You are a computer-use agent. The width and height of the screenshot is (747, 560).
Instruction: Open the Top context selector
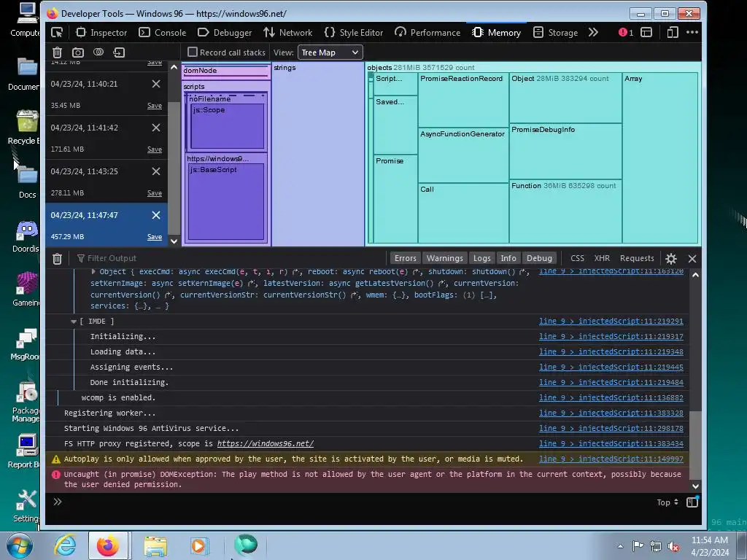(x=667, y=502)
